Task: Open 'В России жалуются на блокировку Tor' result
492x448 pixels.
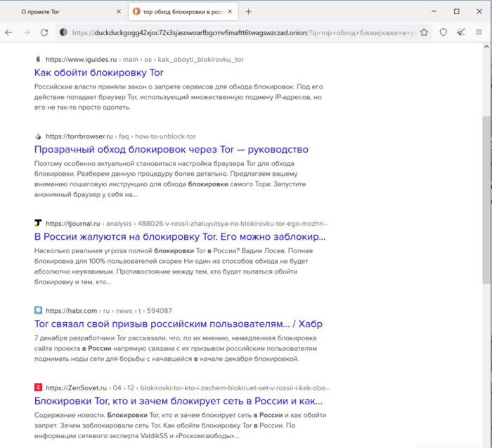Action: pyautogui.click(x=180, y=237)
